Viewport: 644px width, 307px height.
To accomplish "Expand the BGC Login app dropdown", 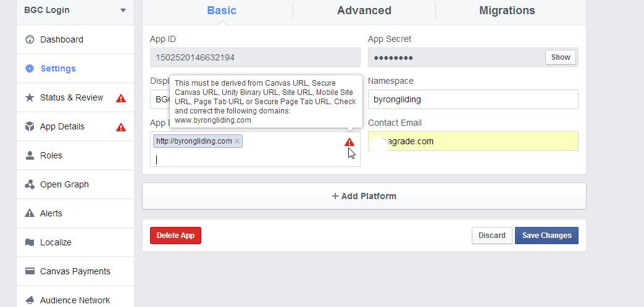I will click(123, 10).
